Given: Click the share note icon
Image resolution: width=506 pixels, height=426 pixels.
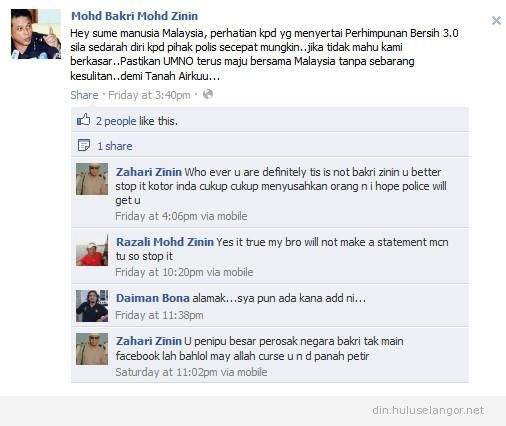Looking at the screenshot, I should (84, 145).
